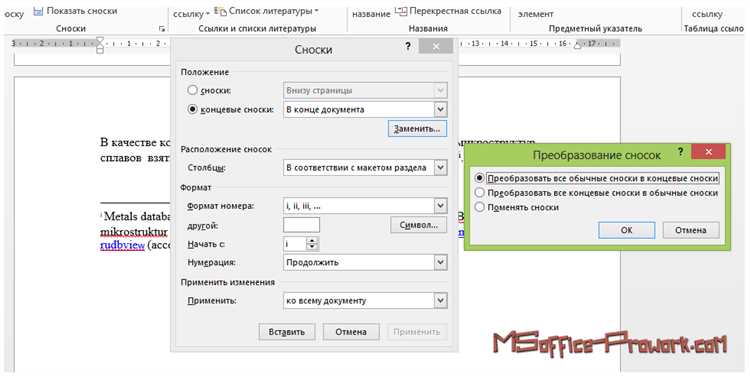
Task: Click the Metals databa footnote text
Action: [138, 216]
